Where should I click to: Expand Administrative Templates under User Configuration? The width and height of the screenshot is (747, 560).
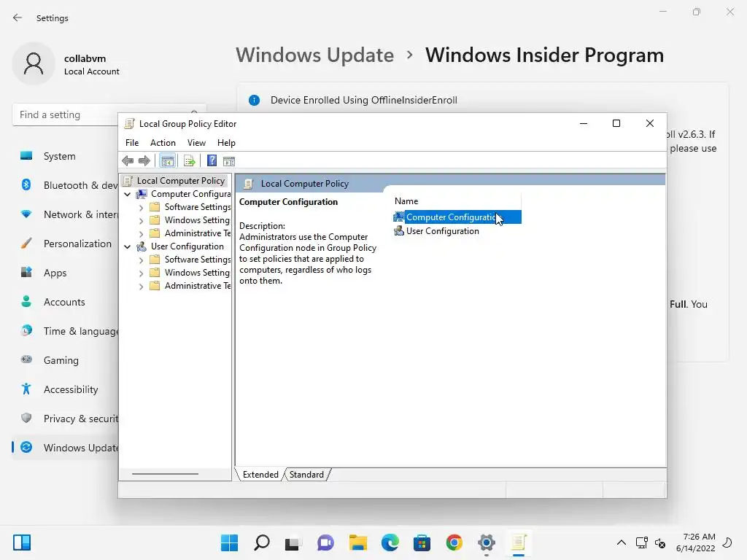[141, 286]
